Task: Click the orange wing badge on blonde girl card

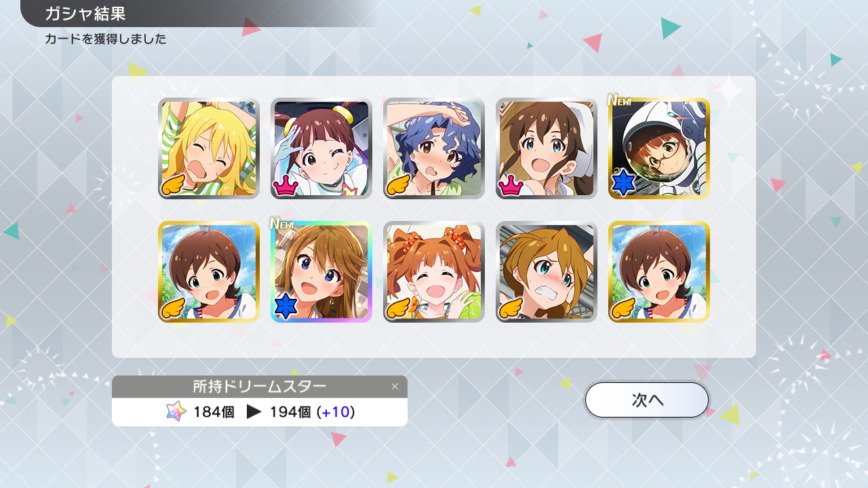Action: [174, 185]
